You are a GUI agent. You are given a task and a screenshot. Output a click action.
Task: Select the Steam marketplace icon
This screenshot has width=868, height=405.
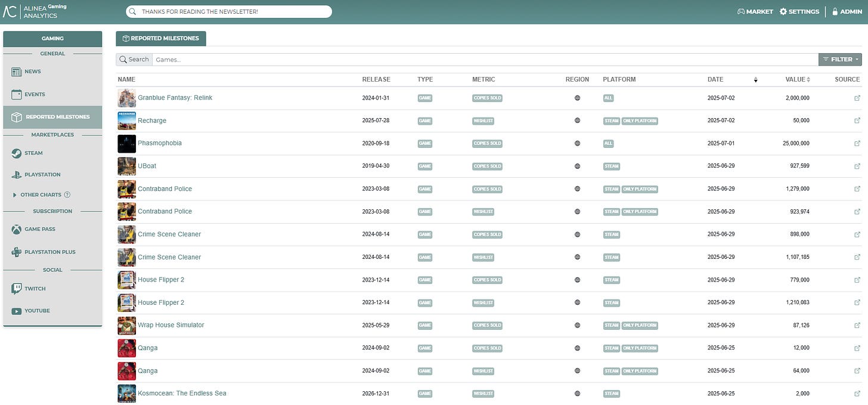[x=17, y=153]
